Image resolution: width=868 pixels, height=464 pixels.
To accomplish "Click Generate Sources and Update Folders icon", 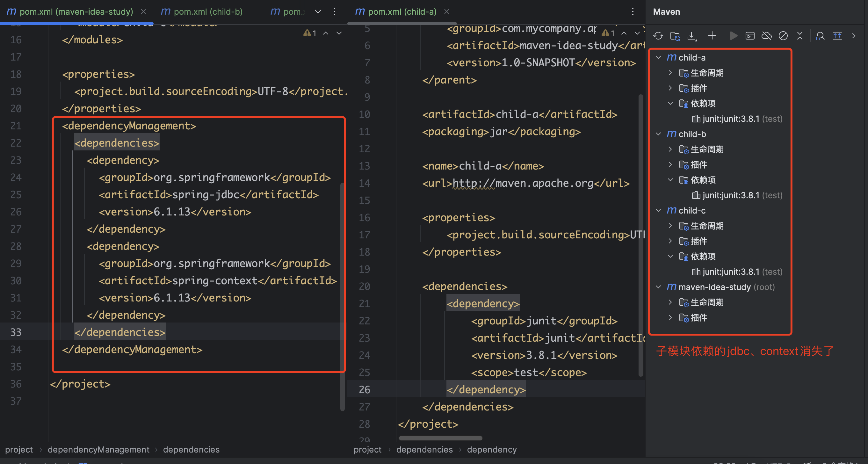I will [675, 36].
